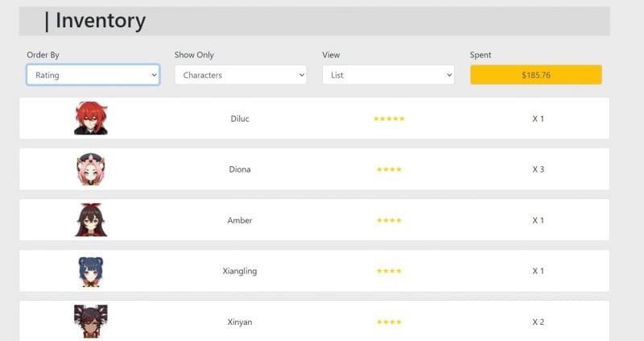Click Diona's character portrait icon
The width and height of the screenshot is (644, 341).
pyautogui.click(x=90, y=169)
